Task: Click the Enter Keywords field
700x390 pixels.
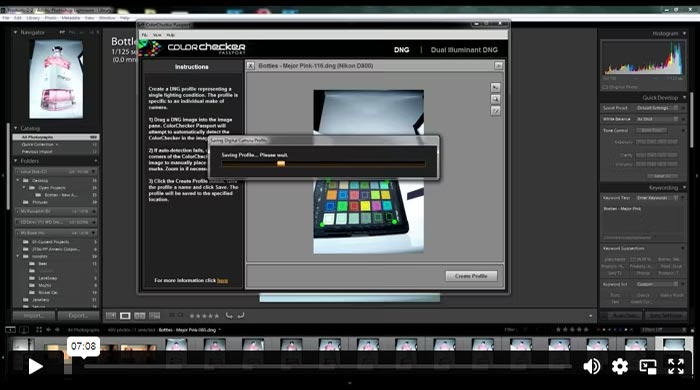Action: point(657,198)
